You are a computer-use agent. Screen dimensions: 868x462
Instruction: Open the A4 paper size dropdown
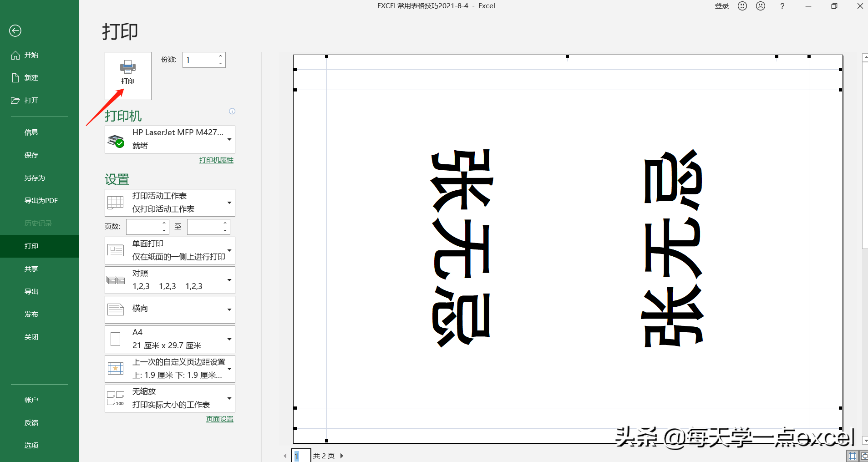click(x=170, y=339)
